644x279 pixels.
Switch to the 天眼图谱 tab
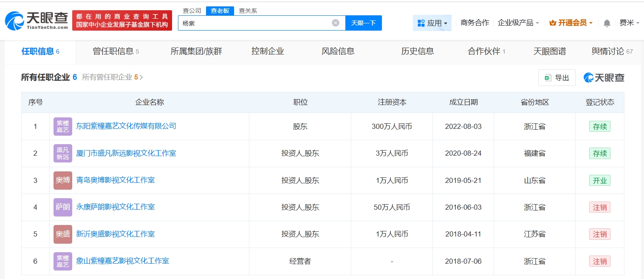pyautogui.click(x=550, y=51)
